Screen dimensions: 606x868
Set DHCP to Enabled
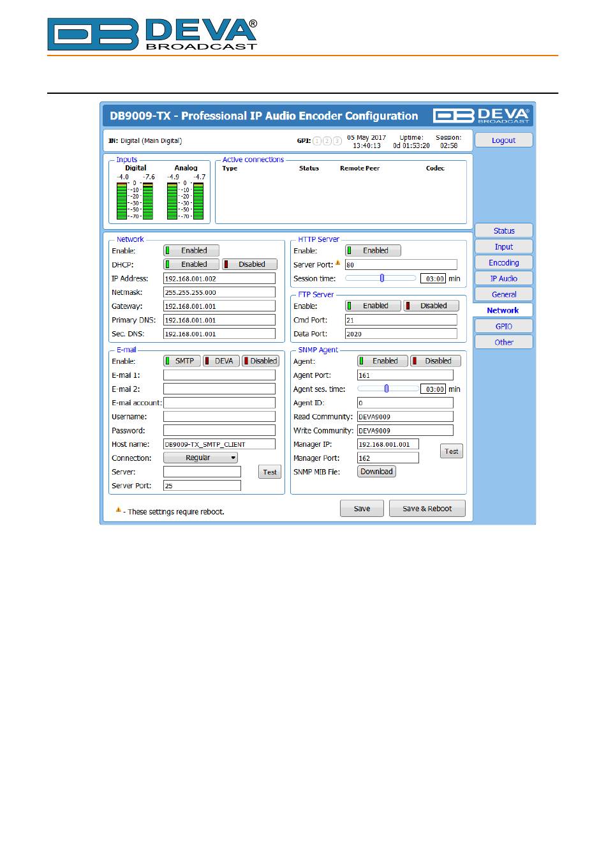click(191, 264)
